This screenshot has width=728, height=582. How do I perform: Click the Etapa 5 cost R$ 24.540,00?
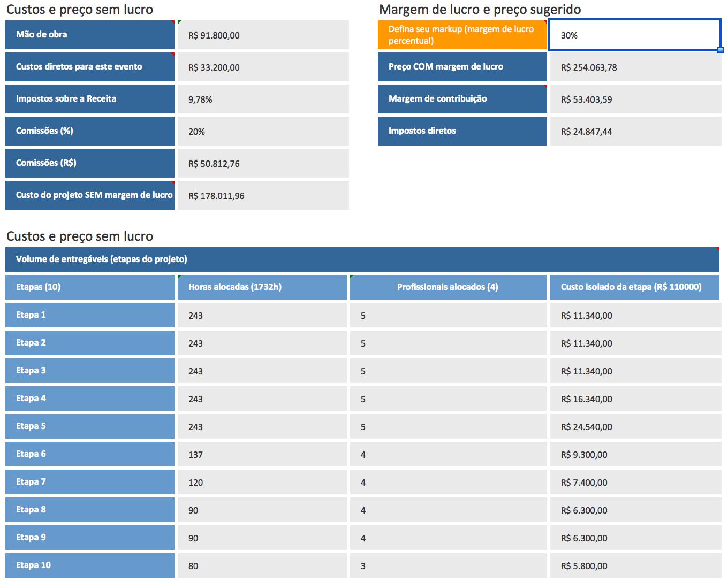coord(635,427)
